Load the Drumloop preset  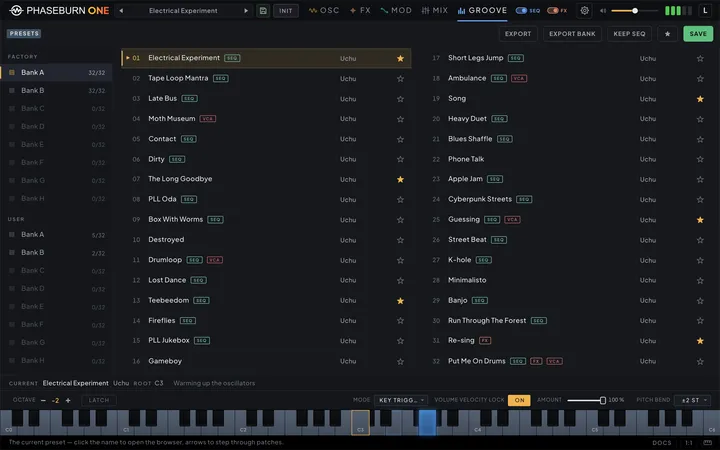point(266,260)
